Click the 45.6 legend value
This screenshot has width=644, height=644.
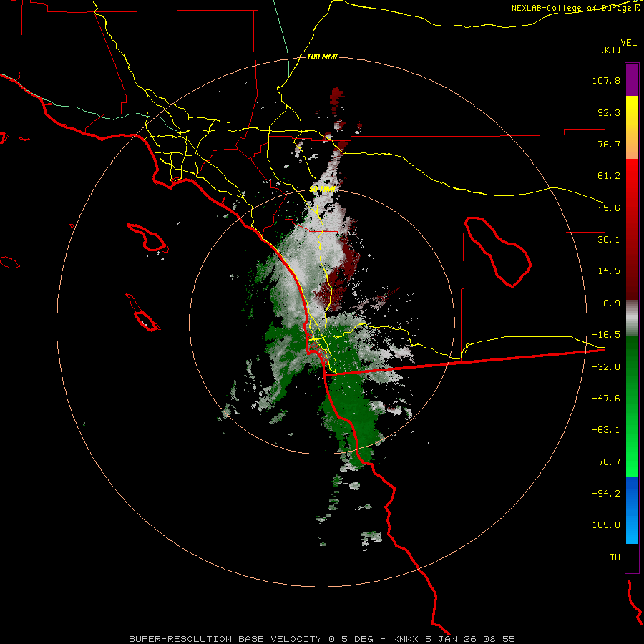[609, 208]
